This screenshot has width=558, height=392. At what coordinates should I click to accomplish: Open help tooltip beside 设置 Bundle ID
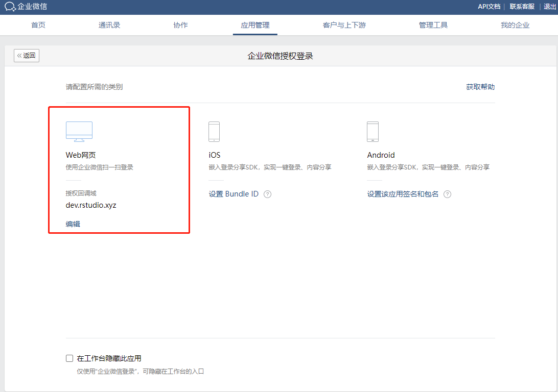pos(267,194)
